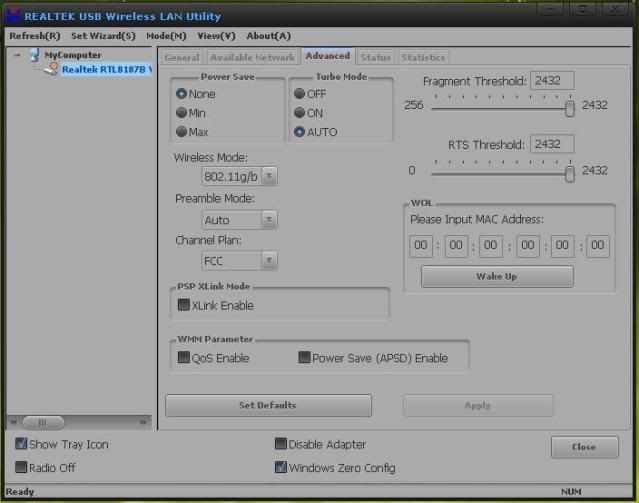Click the tree scrollbar left arrow
The height and width of the screenshot is (503, 639).
point(14,422)
